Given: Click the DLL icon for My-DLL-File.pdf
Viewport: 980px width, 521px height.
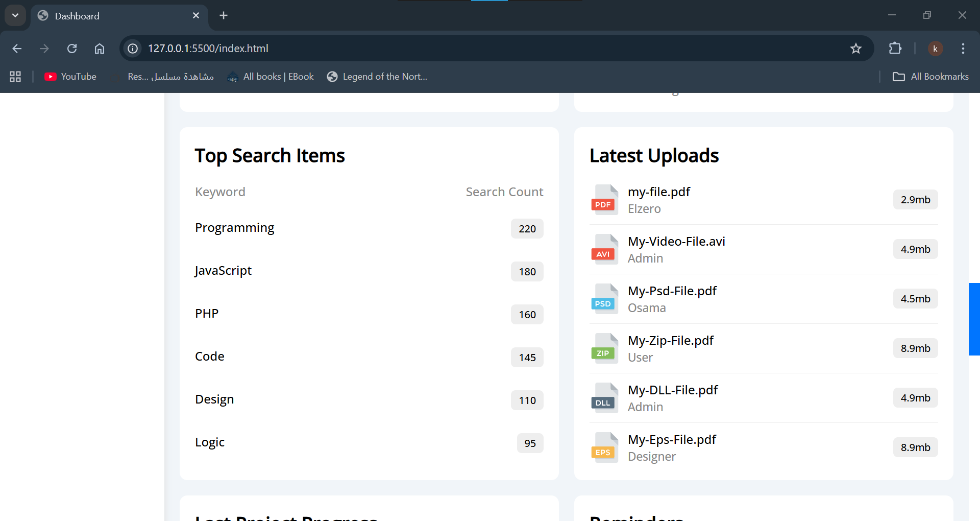Looking at the screenshot, I should (604, 397).
